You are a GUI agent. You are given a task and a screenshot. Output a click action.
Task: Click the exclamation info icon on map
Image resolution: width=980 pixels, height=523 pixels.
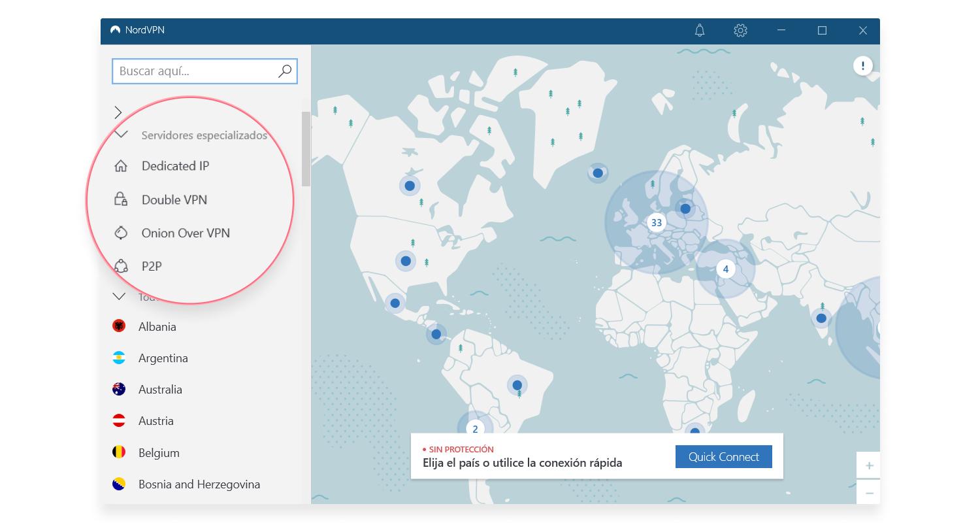[863, 65]
